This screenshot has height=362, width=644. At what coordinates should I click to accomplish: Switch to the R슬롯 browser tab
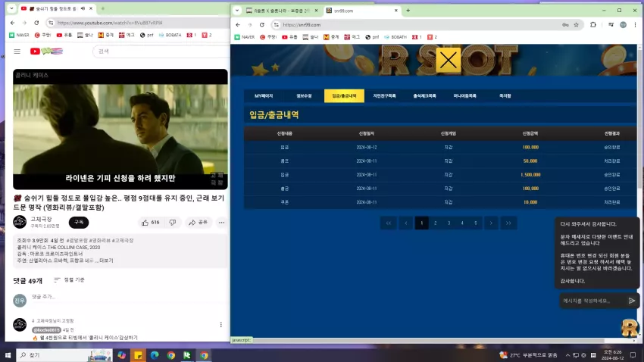tap(282, 11)
